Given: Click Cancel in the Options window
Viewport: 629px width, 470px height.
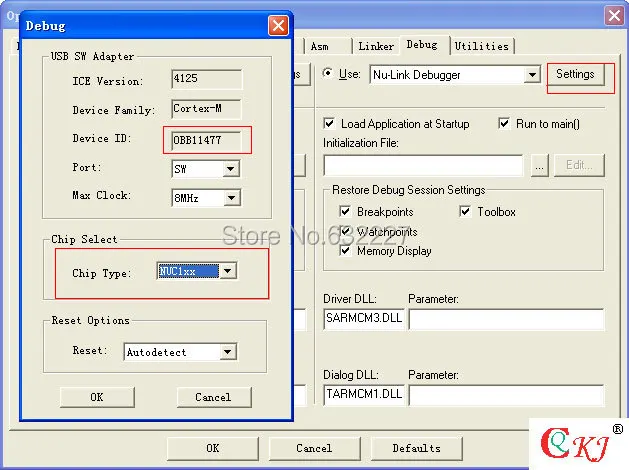Looking at the screenshot, I should [314, 448].
